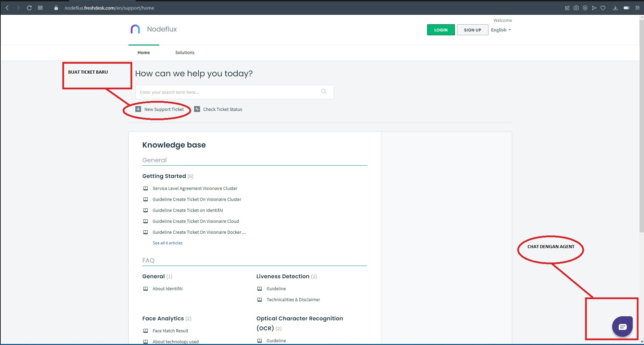The image size is (644, 345).
Task: Open About technology used article
Action: pyautogui.click(x=175, y=342)
